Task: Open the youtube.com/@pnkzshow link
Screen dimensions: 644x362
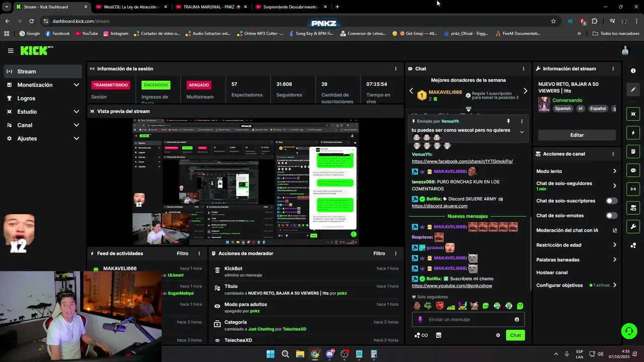Action: pyautogui.click(x=452, y=286)
